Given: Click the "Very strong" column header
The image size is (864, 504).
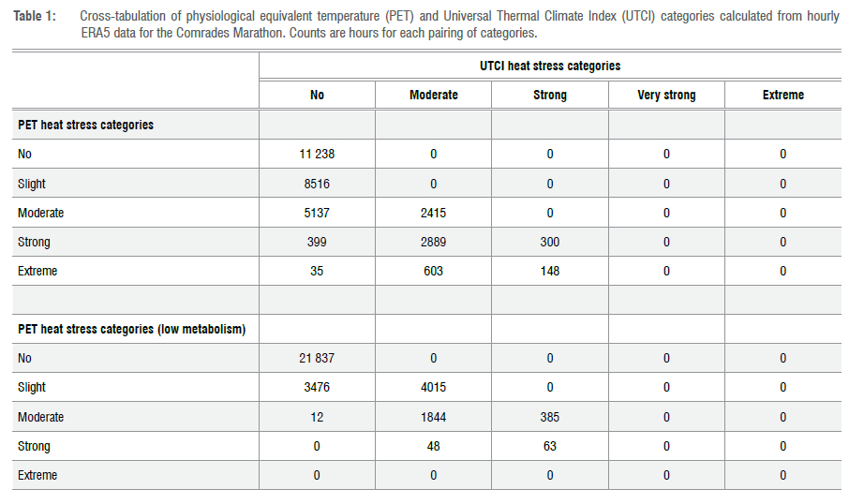Looking at the screenshot, I should click(x=666, y=95).
